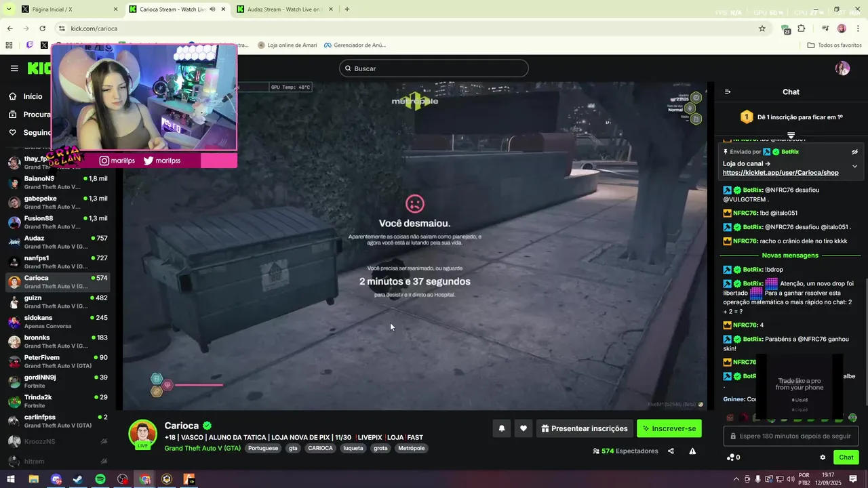Open Todos os favoritos folder
The height and width of the screenshot is (488, 868).
[834, 45]
